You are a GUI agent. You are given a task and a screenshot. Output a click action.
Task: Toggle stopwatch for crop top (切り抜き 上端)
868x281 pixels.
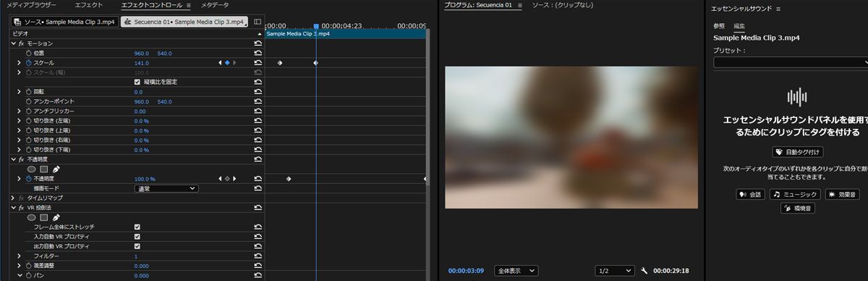tap(29, 130)
